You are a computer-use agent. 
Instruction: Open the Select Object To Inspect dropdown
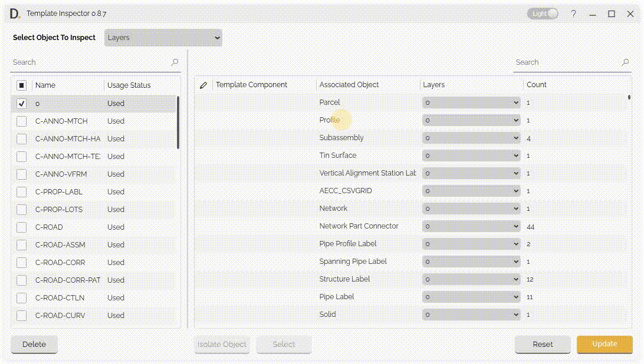click(163, 38)
